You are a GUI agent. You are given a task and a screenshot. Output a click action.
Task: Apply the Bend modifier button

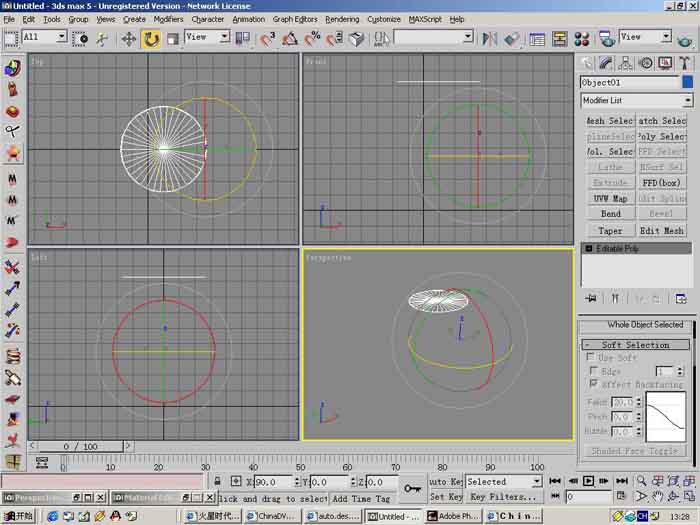point(610,214)
